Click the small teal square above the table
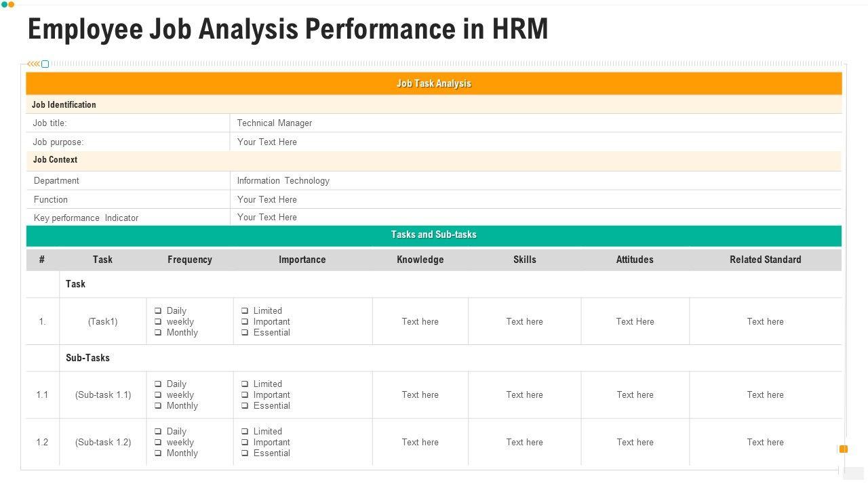The image size is (868, 488). (45, 64)
